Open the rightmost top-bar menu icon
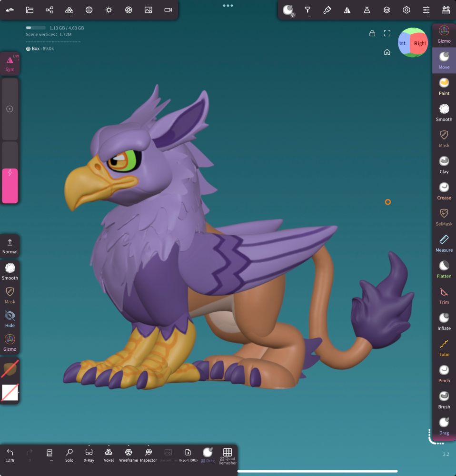Screen dimensions: 456x476 pyautogui.click(x=446, y=10)
